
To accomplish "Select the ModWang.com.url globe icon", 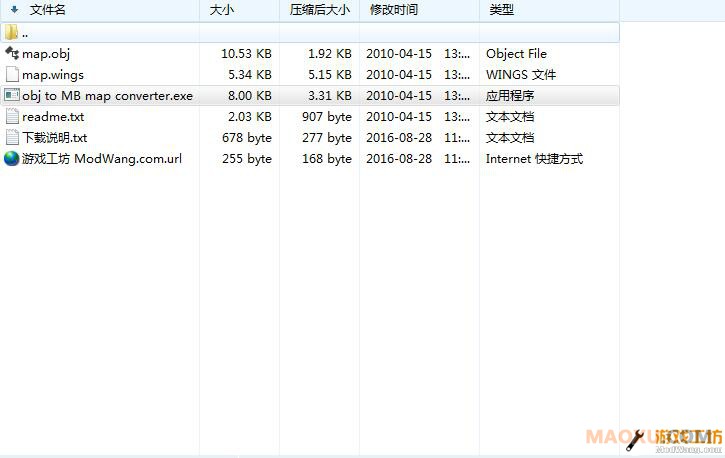I will coord(12,159).
